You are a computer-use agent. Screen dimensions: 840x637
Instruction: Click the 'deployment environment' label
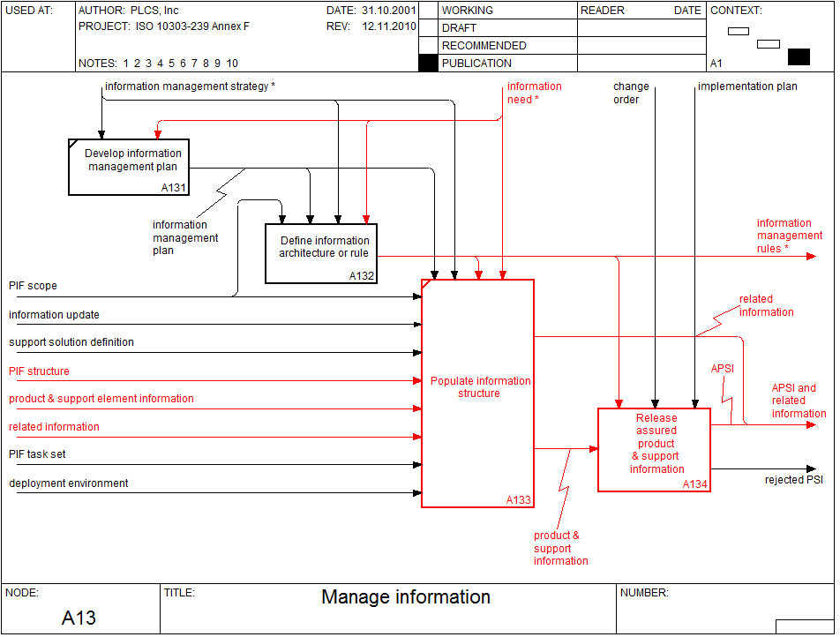click(x=69, y=483)
